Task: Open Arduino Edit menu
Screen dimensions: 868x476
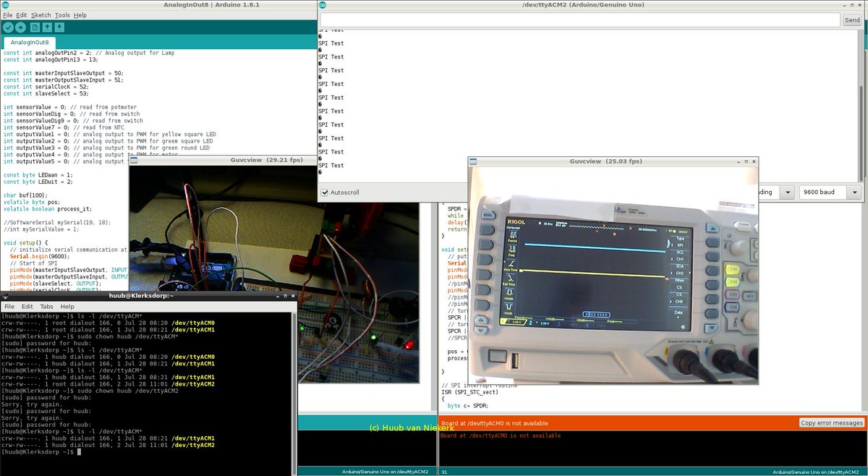Action: point(22,15)
